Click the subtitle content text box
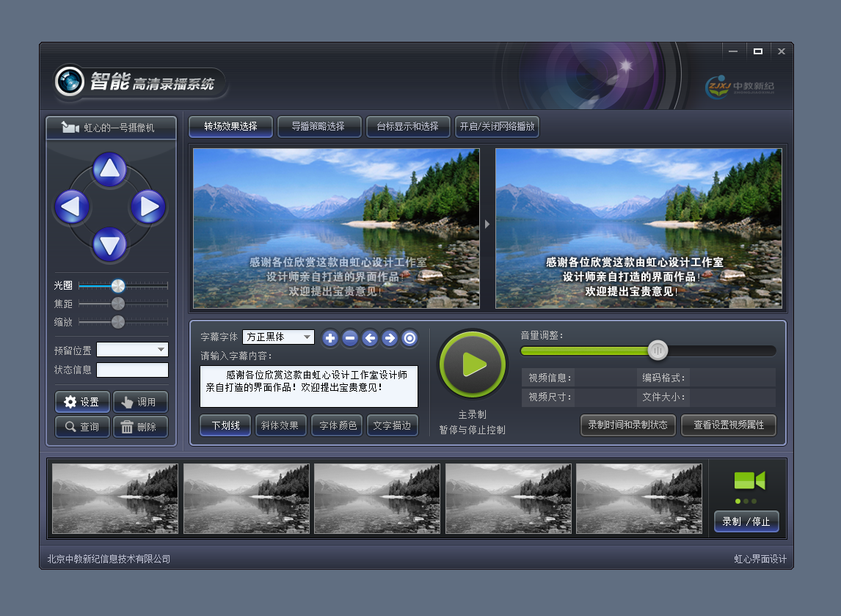This screenshot has width=841, height=616. click(309, 386)
